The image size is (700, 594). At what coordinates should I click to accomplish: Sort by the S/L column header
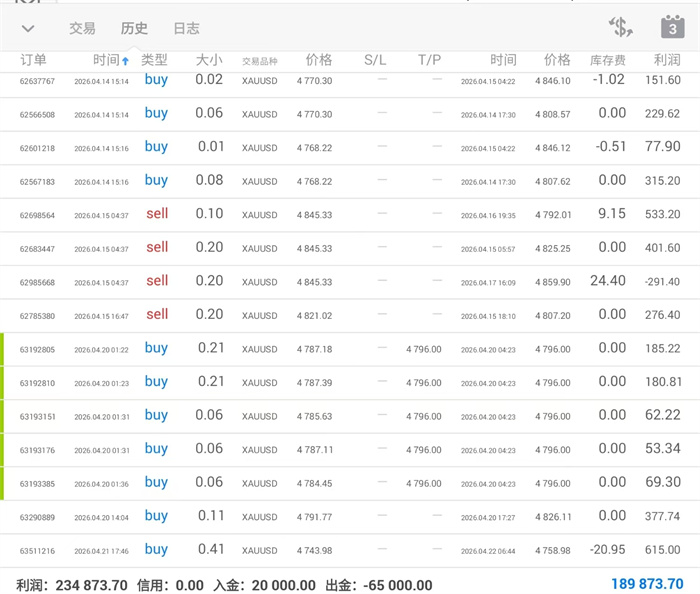point(375,60)
